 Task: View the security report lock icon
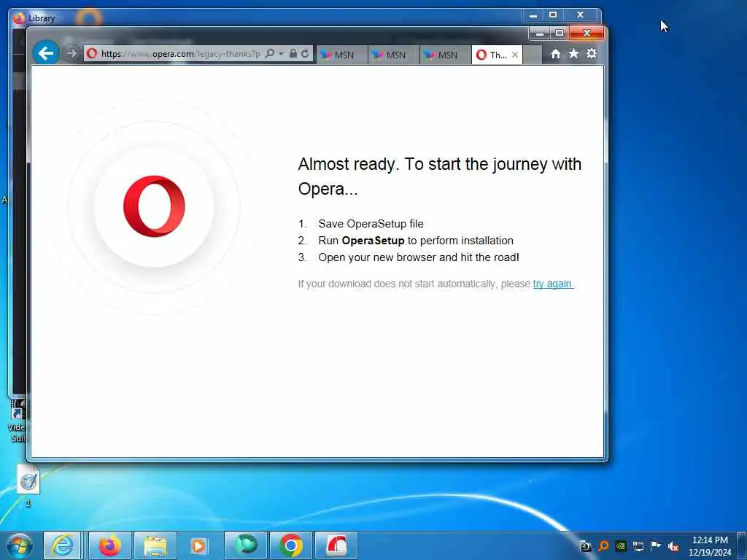click(293, 53)
